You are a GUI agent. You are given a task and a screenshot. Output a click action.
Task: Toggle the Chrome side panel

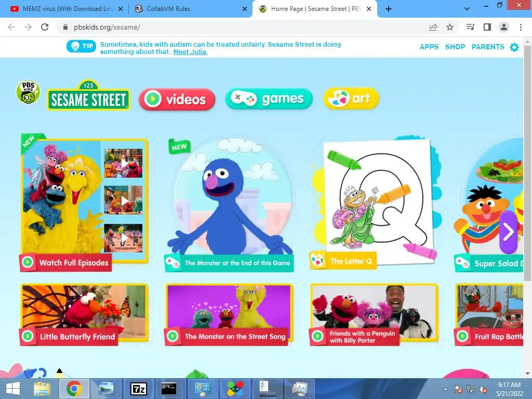[487, 27]
